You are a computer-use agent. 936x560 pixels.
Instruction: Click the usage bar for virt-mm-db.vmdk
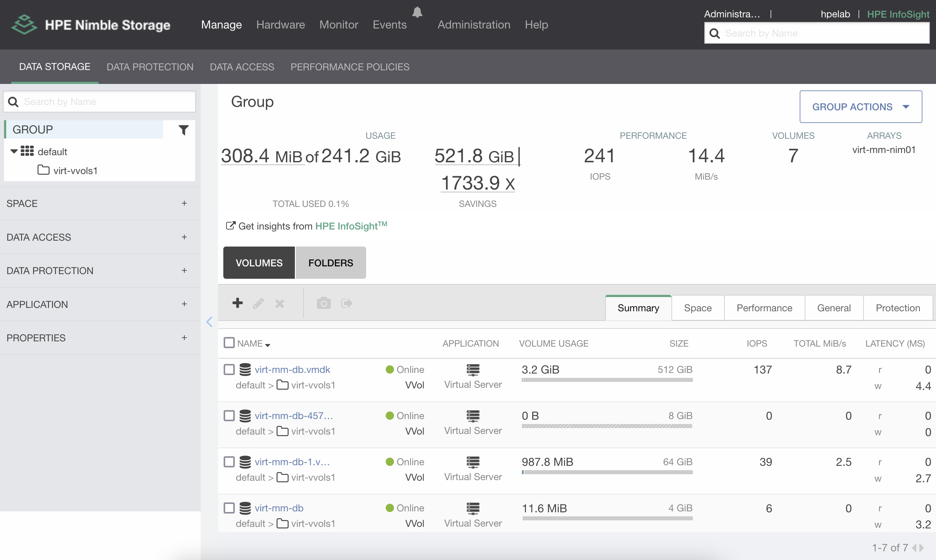[x=607, y=380]
